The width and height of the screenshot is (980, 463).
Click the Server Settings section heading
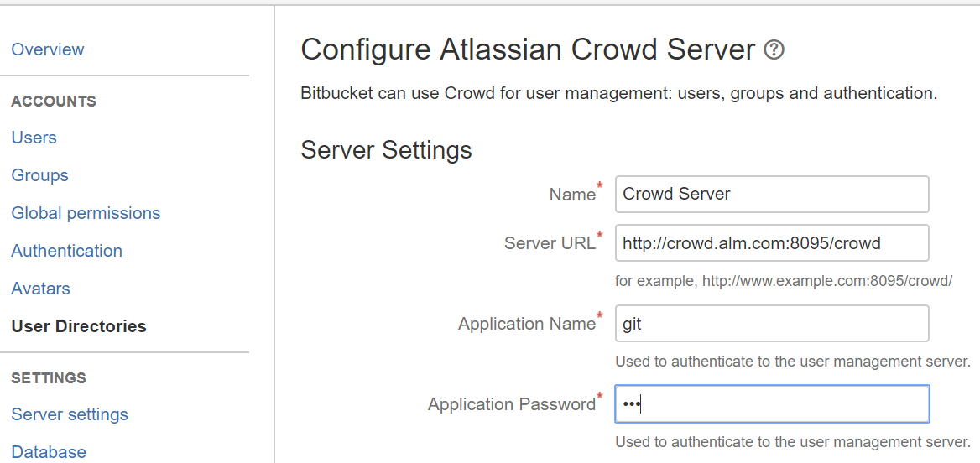click(x=386, y=150)
